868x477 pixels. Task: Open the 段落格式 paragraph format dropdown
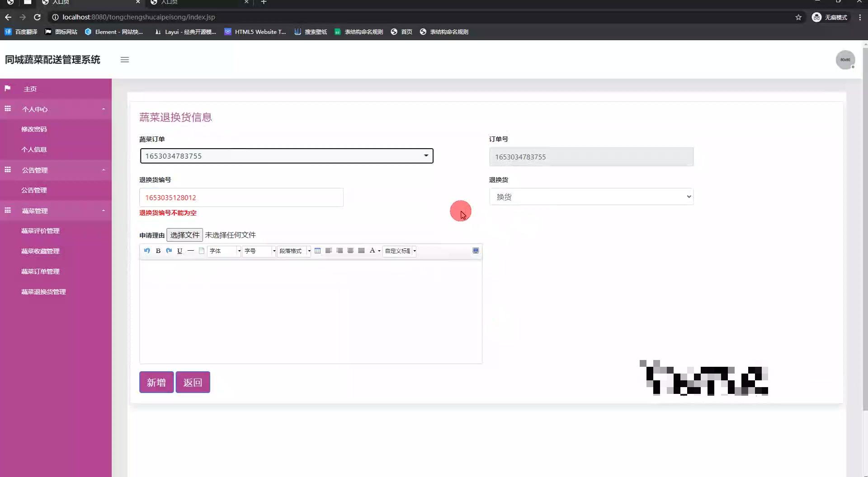[x=294, y=251]
